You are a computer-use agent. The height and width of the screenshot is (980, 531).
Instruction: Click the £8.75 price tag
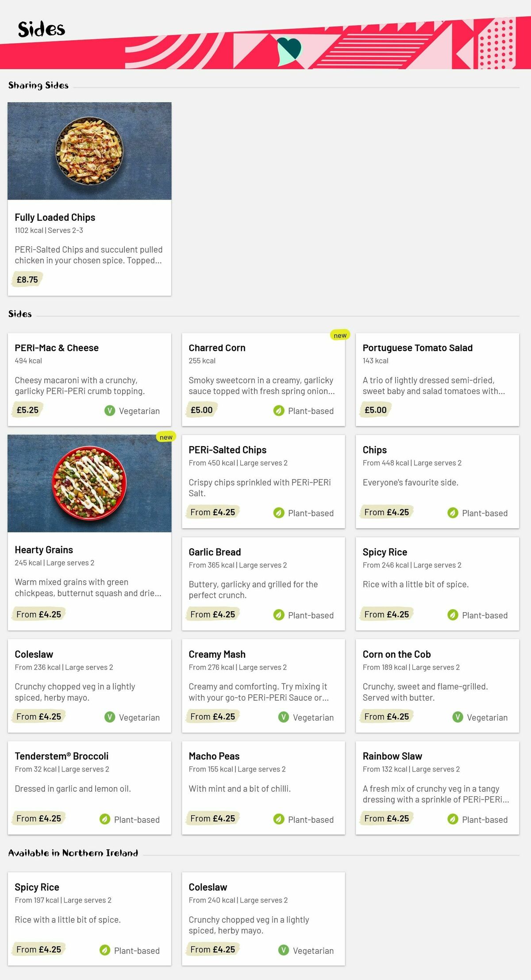pos(27,280)
